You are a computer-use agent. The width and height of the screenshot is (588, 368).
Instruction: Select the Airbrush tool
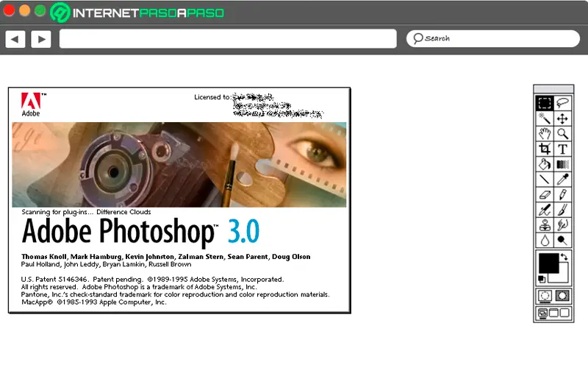tap(545, 210)
